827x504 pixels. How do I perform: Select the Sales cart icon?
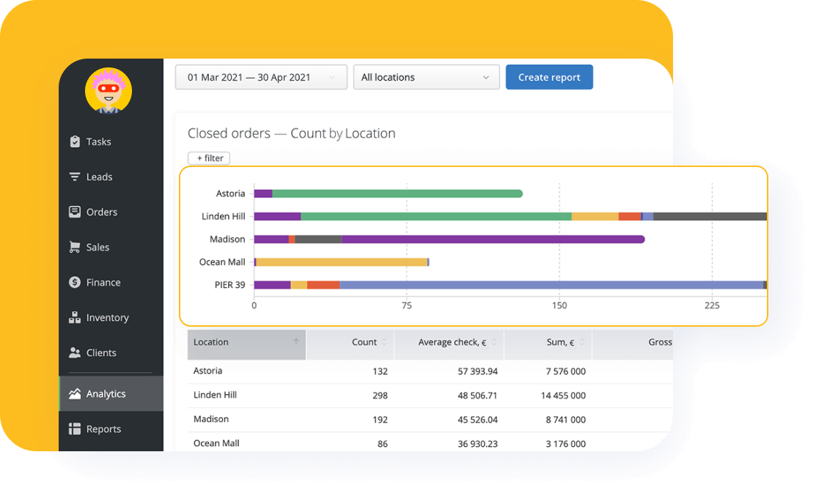click(x=74, y=247)
